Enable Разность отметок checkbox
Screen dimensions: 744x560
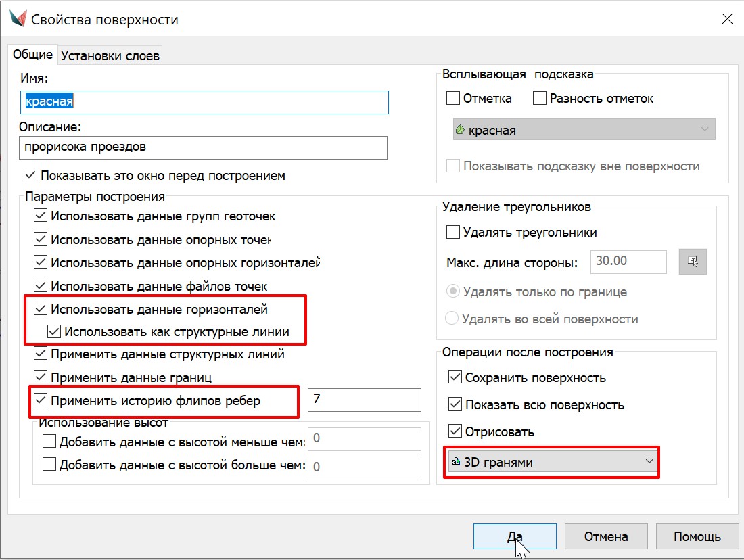click(540, 99)
